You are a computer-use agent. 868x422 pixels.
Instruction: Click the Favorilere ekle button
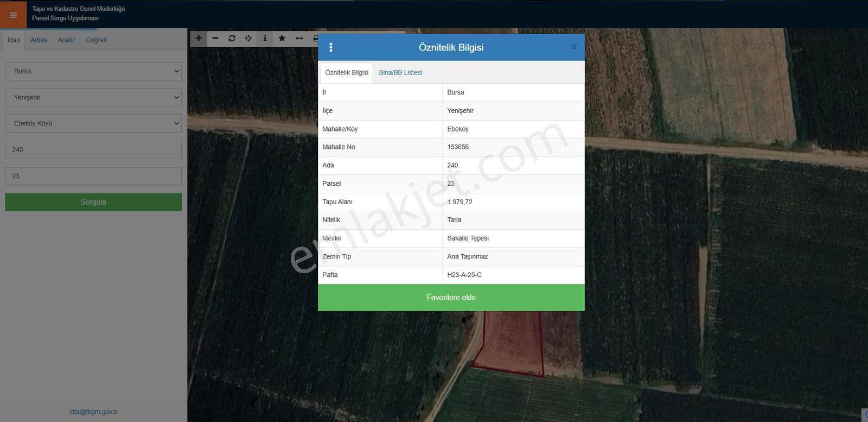coord(451,298)
